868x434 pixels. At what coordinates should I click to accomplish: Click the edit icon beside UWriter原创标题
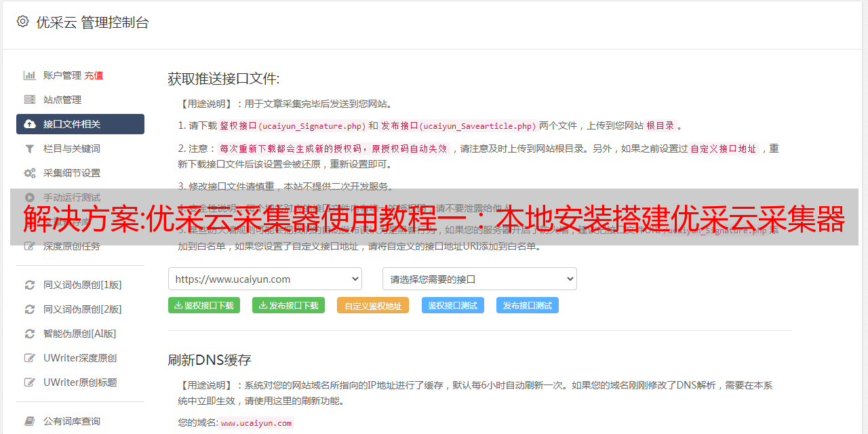[30, 382]
